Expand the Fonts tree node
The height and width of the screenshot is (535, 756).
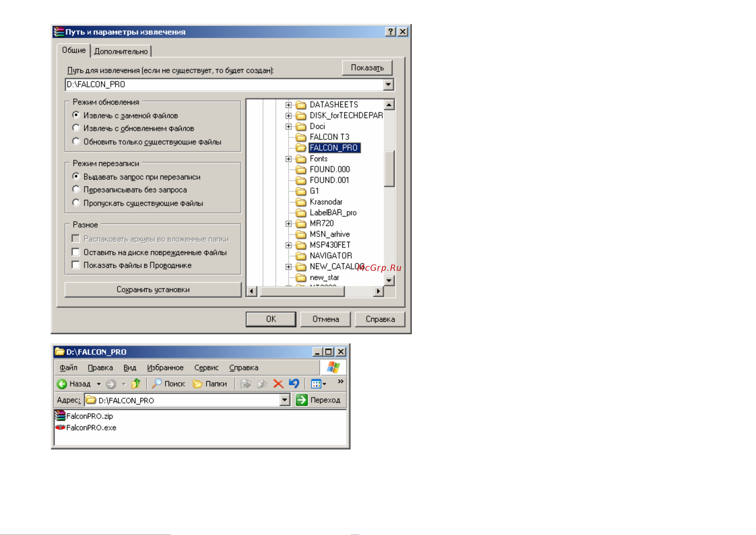(x=288, y=159)
